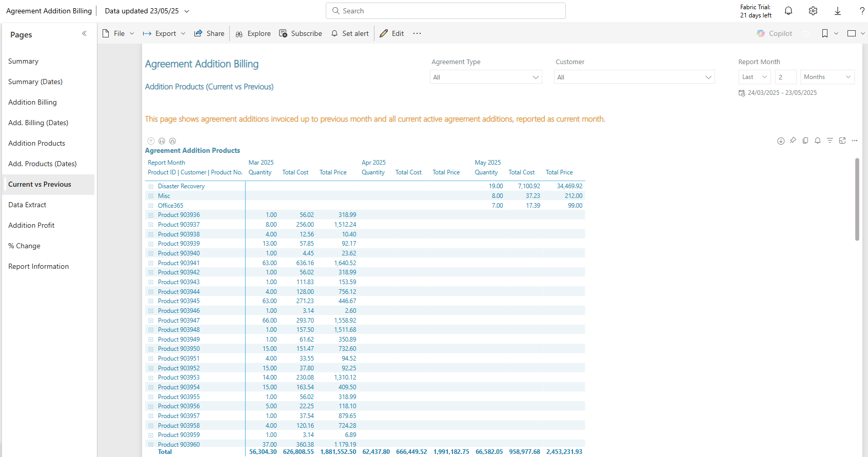Click Subscribe in toolbar
This screenshot has width=868, height=457.
(301, 33)
